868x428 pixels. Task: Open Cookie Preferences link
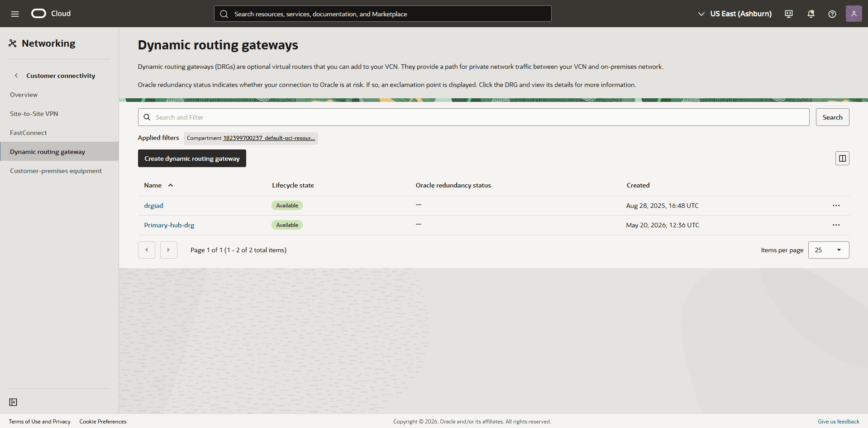(x=103, y=422)
